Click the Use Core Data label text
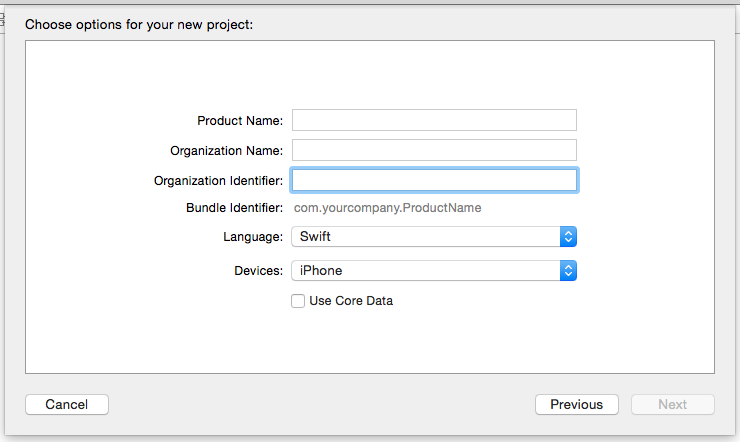 pyautogui.click(x=351, y=301)
